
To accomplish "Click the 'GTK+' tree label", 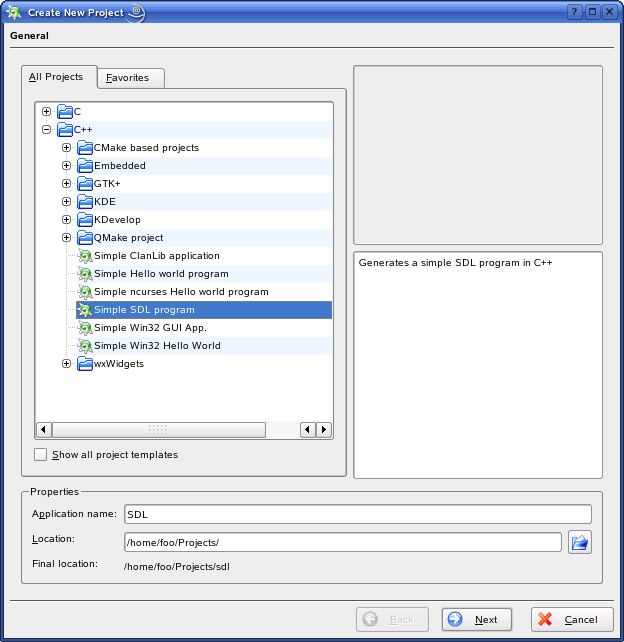I will click(x=107, y=184).
